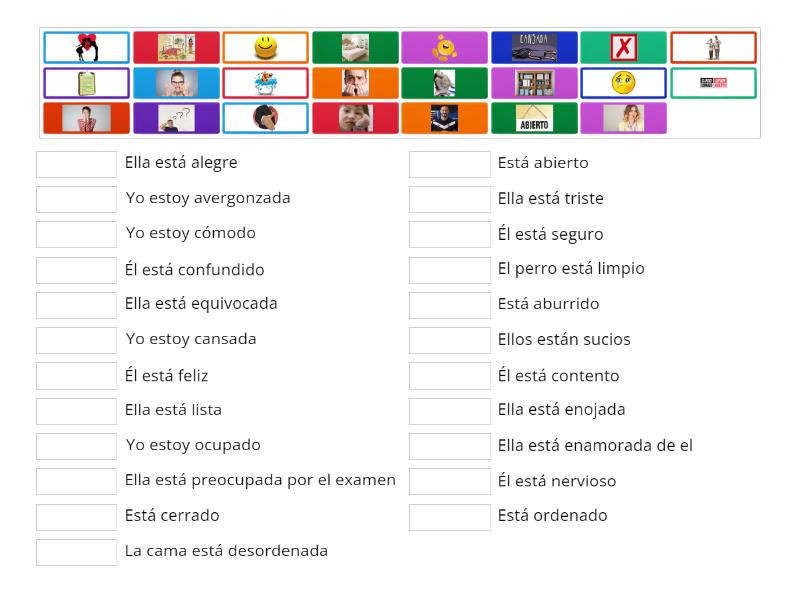800x600 pixels.
Task: Click the box for El perro está limpio
Action: (x=449, y=270)
